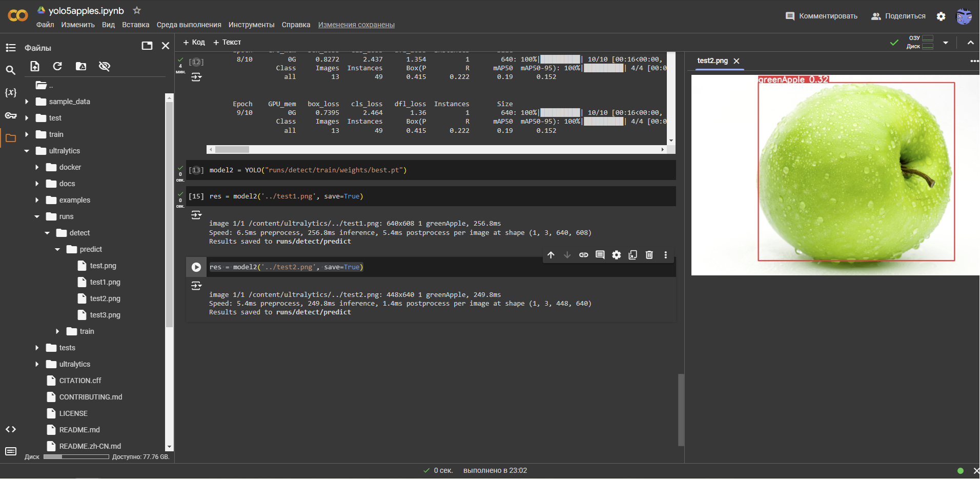Mount Google Drive icon
The width and height of the screenshot is (980, 479).
point(81,66)
